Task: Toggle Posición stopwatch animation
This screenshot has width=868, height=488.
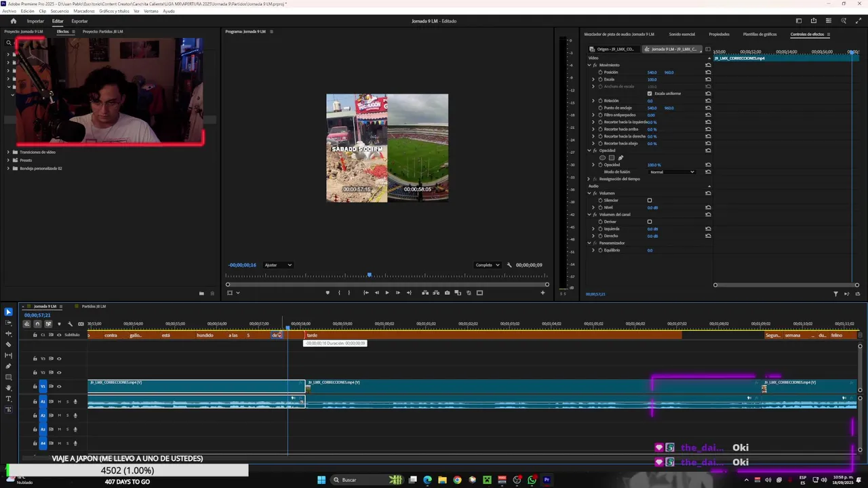Action: tap(600, 73)
